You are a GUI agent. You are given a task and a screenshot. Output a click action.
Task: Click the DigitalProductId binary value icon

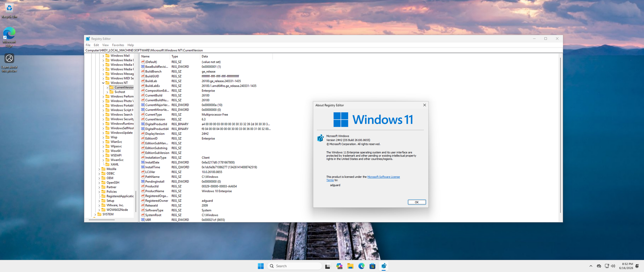point(143,124)
